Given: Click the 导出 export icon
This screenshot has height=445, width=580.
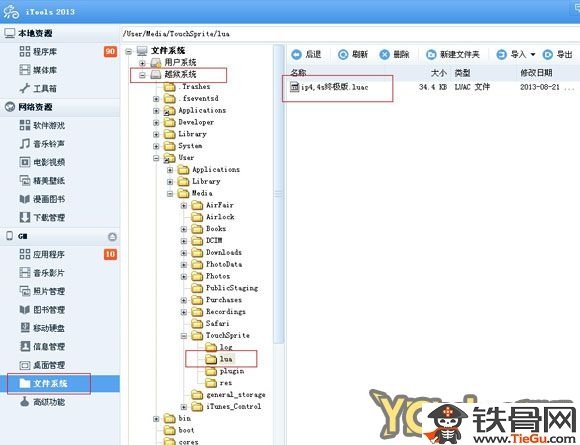Looking at the screenshot, I should pyautogui.click(x=547, y=54).
